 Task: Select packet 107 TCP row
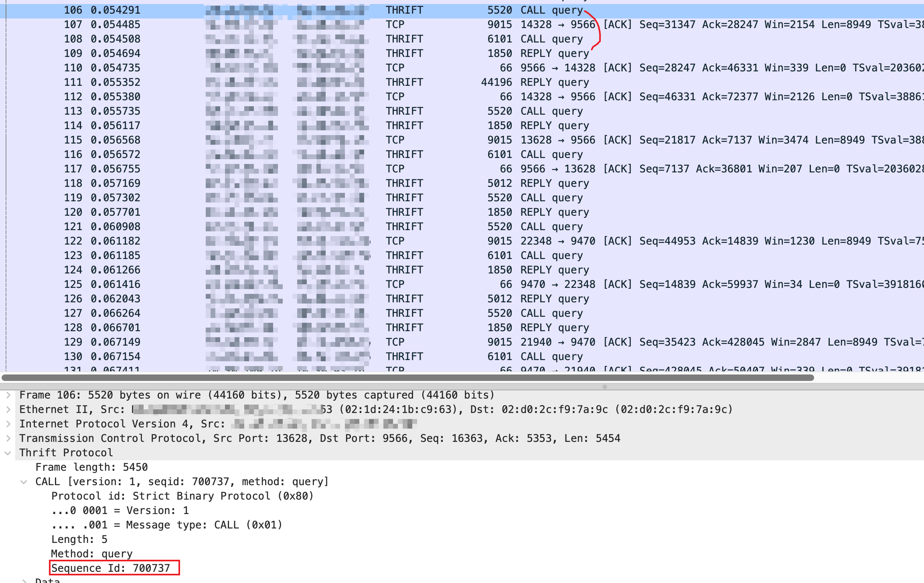[x=462, y=24]
